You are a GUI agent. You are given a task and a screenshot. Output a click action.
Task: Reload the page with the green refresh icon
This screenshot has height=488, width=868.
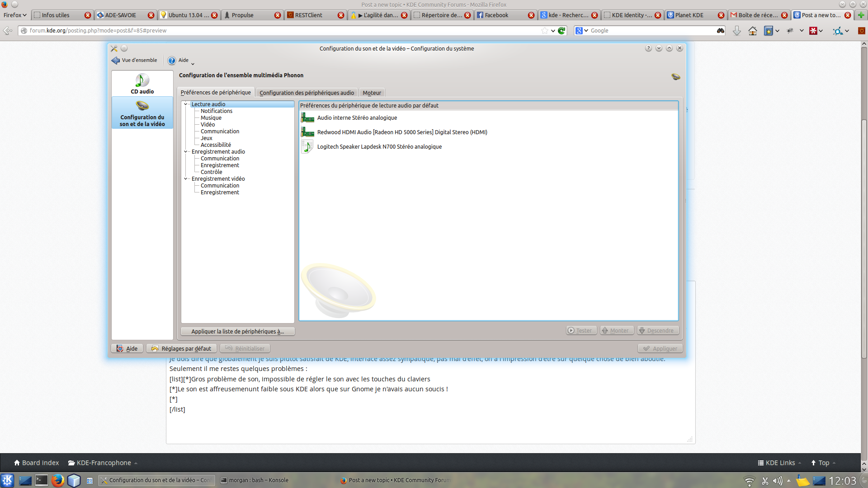pyautogui.click(x=562, y=31)
